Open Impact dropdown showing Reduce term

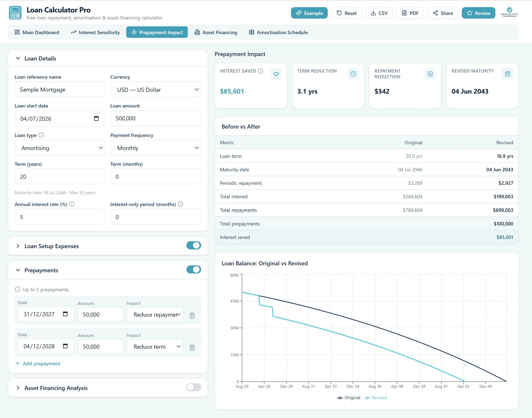(155, 346)
